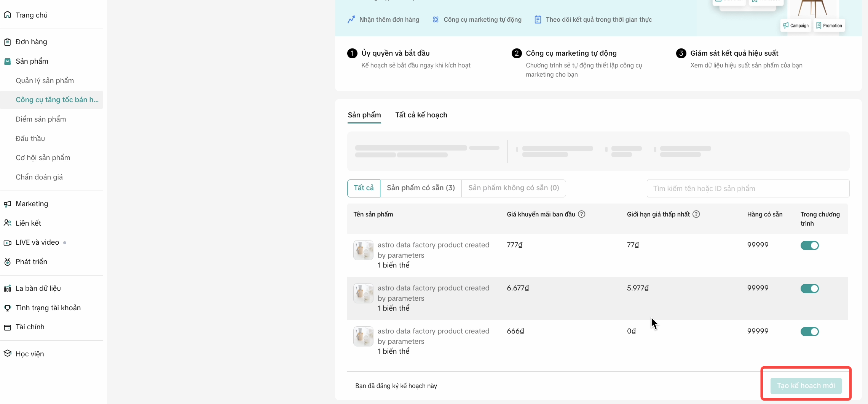Turn off toggle for the 6.677₫ product
The image size is (868, 404).
(809, 289)
